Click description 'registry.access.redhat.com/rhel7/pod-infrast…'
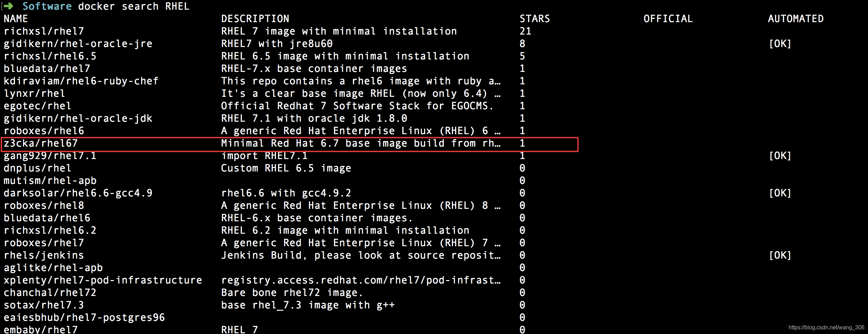Image resolution: width=868 pixels, height=334 pixels. [x=361, y=280]
